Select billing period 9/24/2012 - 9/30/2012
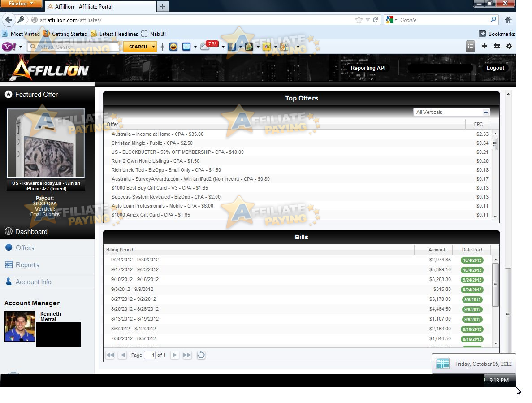The image size is (532, 403). 298,260
